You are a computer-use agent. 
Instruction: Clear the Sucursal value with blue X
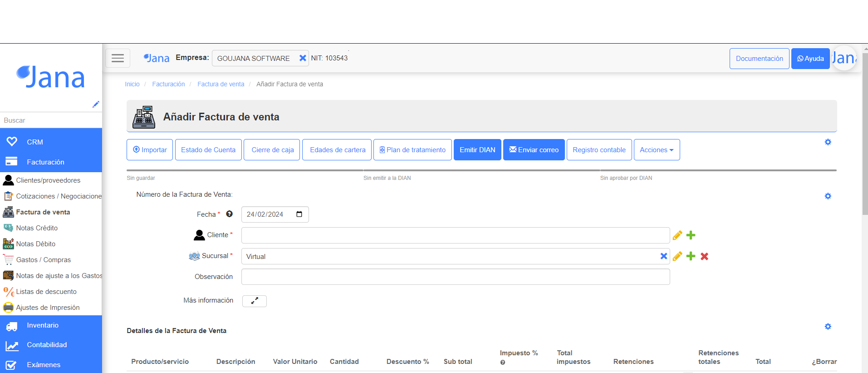[663, 256]
